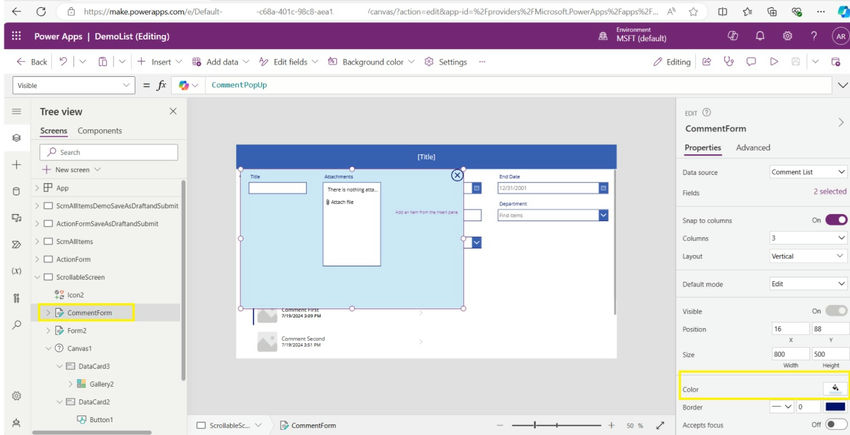Open the Add data menu

221,62
